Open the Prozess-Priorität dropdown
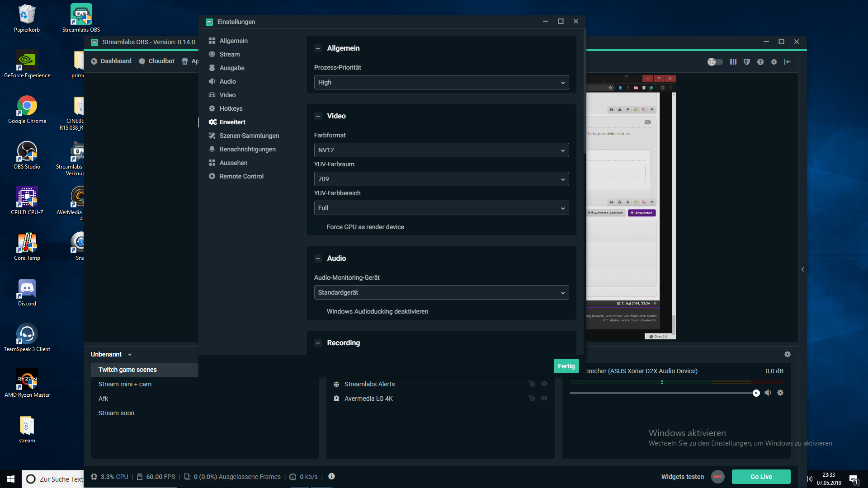Viewport: 868px width, 488px height. coord(441,82)
